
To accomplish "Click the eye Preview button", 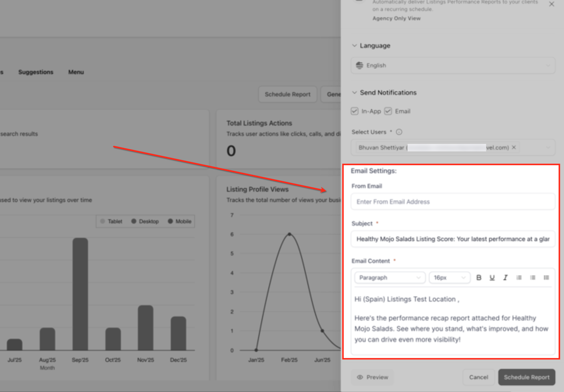I will (372, 377).
